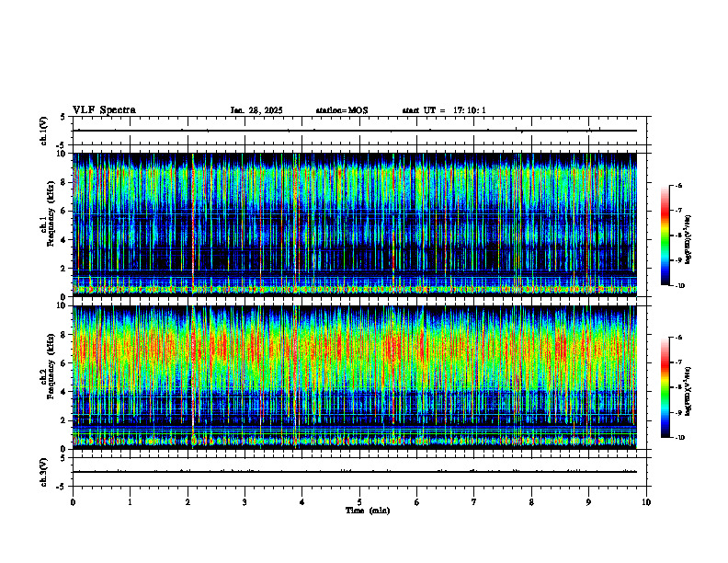
Task: Click the time axis tick label "1"
Action: pos(130,502)
